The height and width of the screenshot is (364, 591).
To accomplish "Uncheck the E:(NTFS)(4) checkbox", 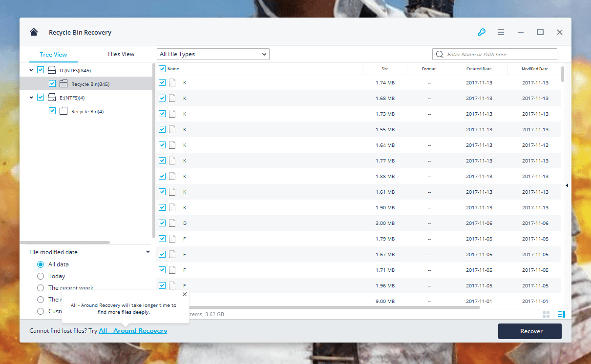I will tap(41, 98).
